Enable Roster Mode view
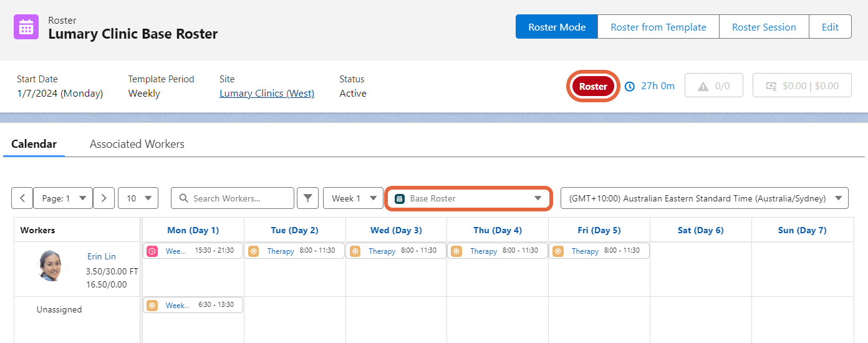This screenshot has height=343, width=868. pos(556,27)
